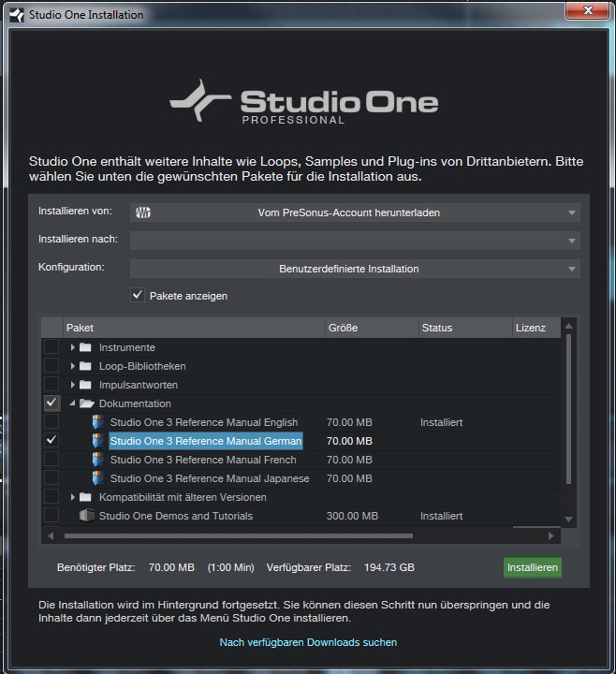Screen dimensions: 616x674
Task: Click the package list scroll down arrow
Action: pyautogui.click(x=568, y=520)
